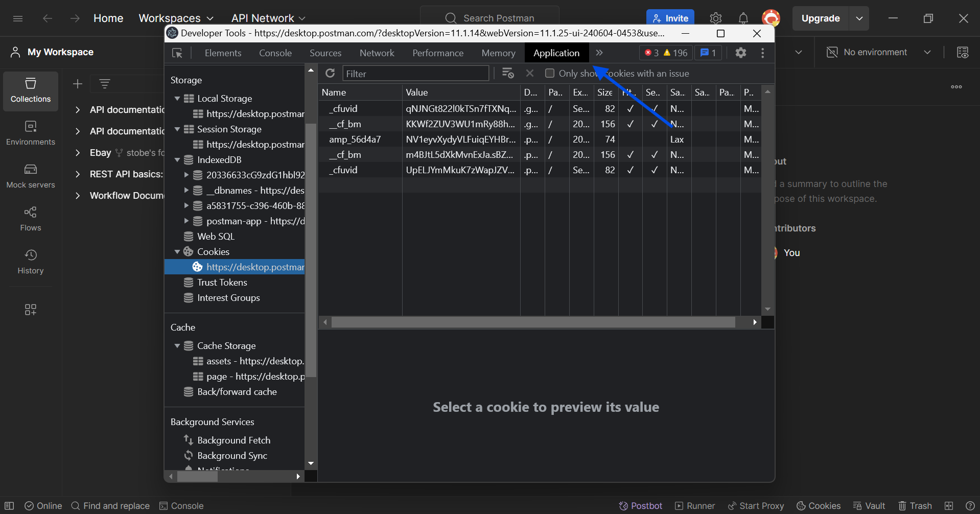Screen dimensions: 980x514
Task: Open the DevTools settings gear
Action: coord(741,53)
